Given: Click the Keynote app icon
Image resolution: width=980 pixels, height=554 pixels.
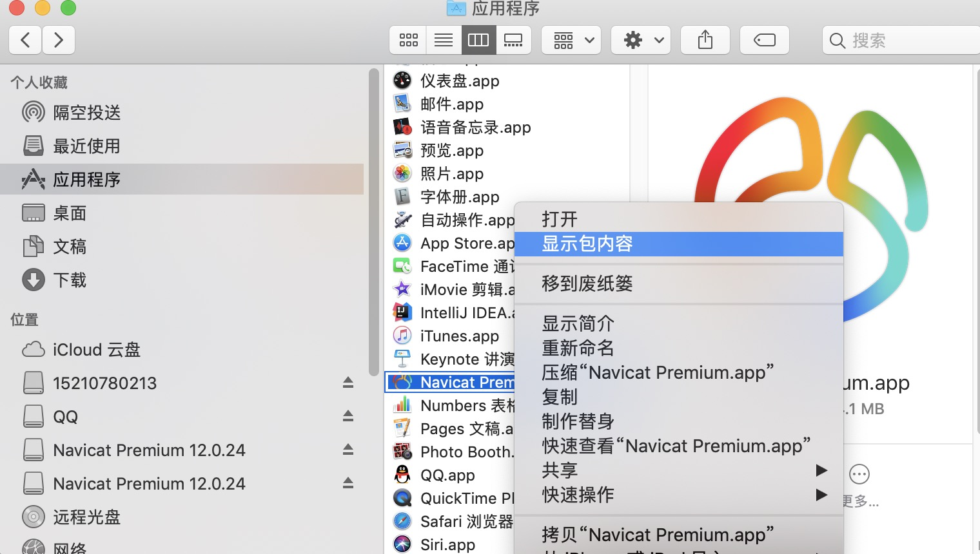Looking at the screenshot, I should tap(402, 359).
